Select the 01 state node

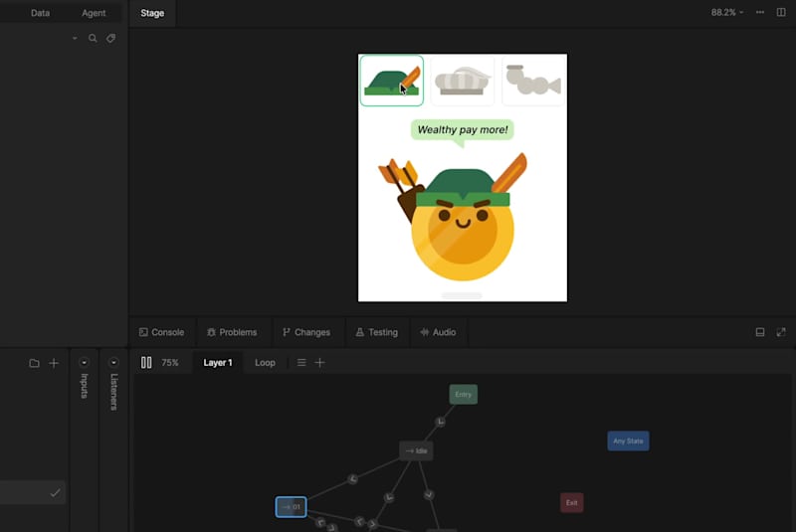[291, 507]
